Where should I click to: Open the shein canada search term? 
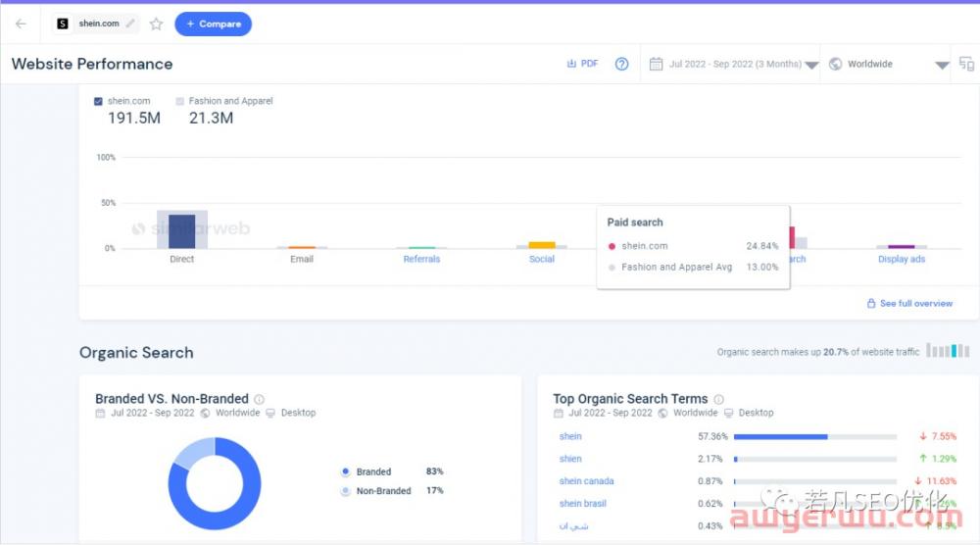(586, 481)
